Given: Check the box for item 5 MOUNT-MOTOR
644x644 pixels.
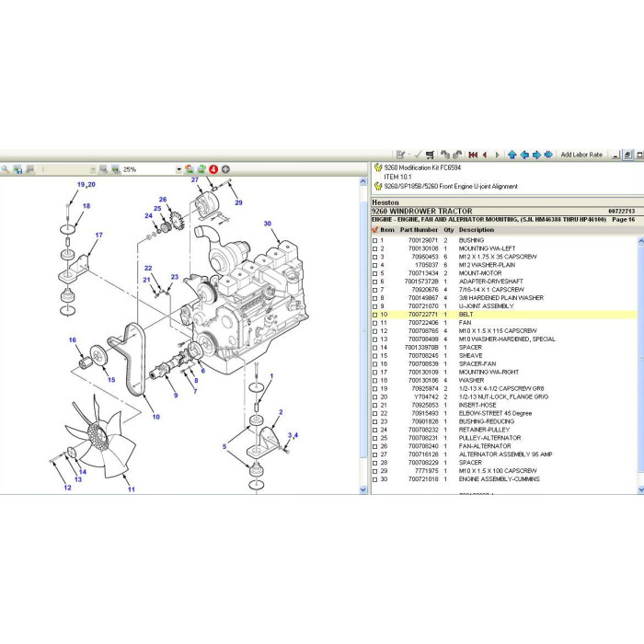Looking at the screenshot, I should [x=374, y=273].
